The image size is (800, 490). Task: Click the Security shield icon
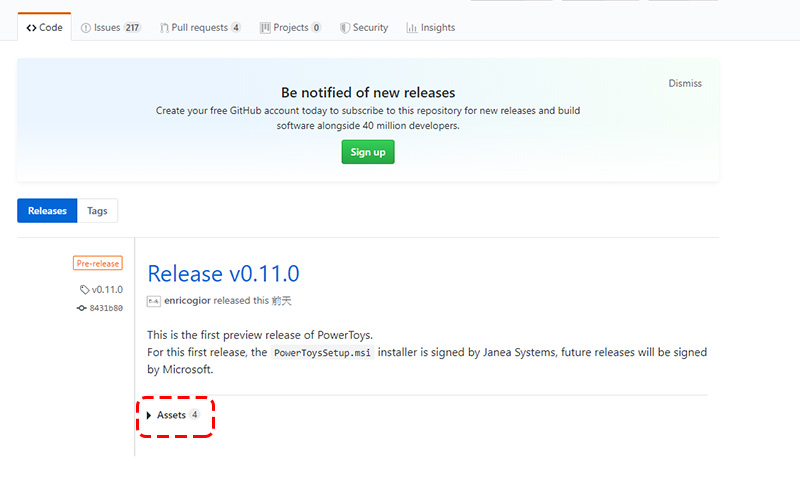(344, 28)
